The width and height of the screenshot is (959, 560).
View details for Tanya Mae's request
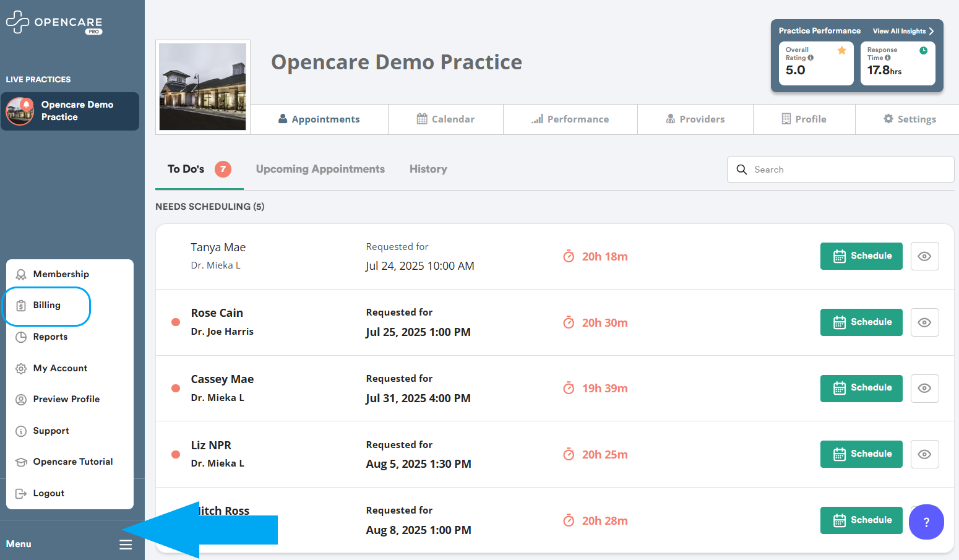click(924, 256)
